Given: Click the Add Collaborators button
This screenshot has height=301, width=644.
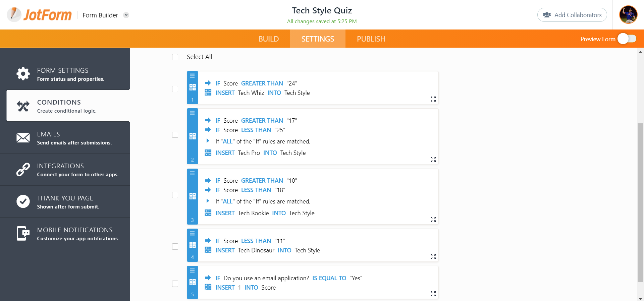Looking at the screenshot, I should tap(572, 15).
